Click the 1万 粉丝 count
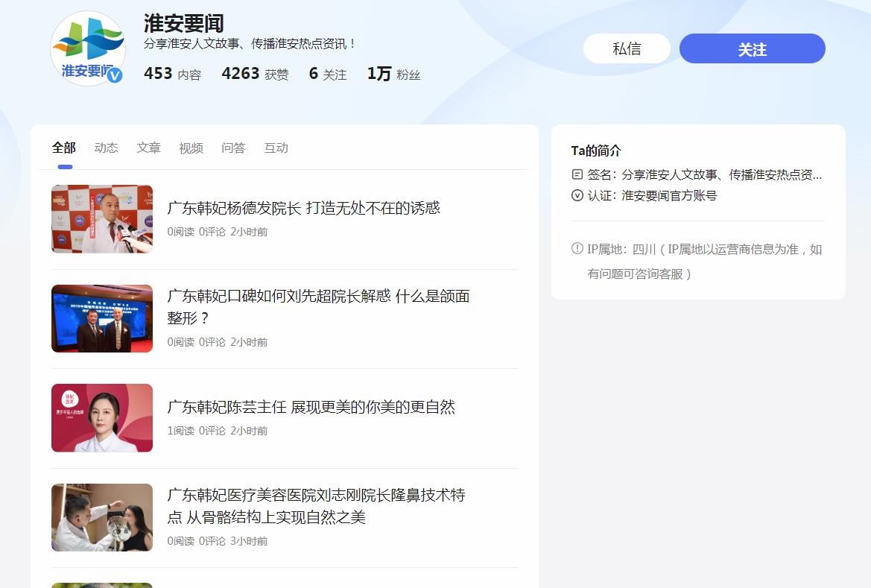The image size is (871, 588). pyautogui.click(x=394, y=74)
